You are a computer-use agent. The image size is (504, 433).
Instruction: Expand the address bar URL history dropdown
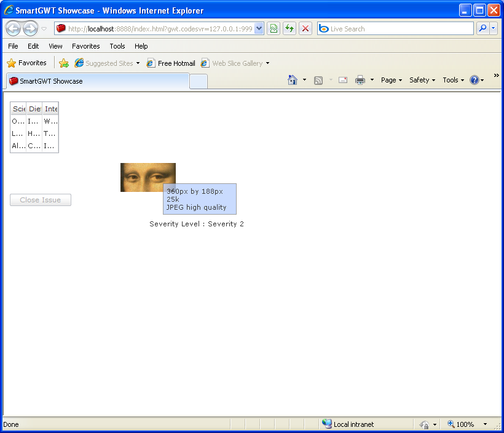tap(259, 29)
